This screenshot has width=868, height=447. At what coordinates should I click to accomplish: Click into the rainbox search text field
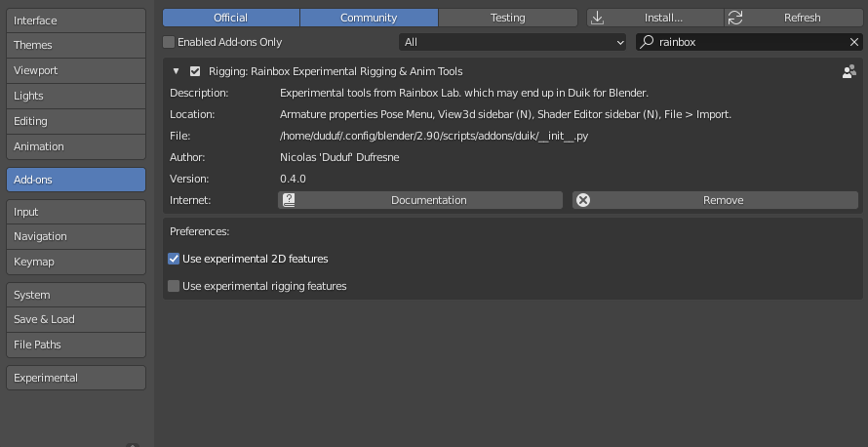[x=750, y=42]
